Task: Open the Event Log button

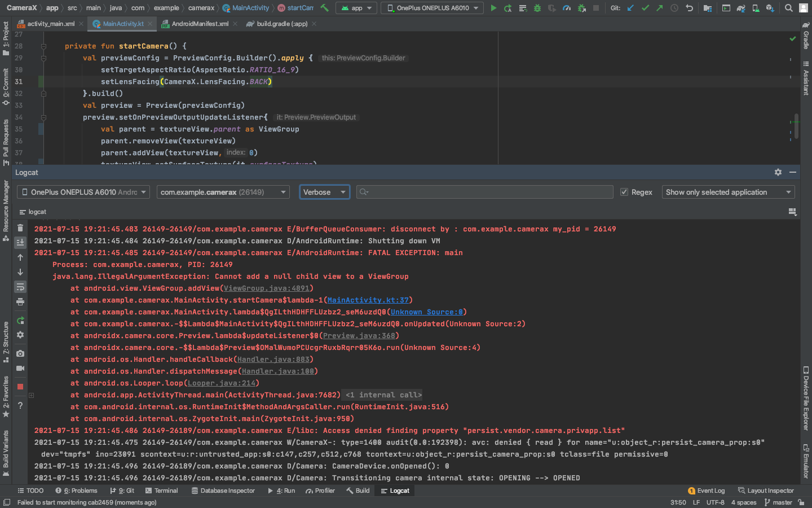Action: (x=707, y=491)
